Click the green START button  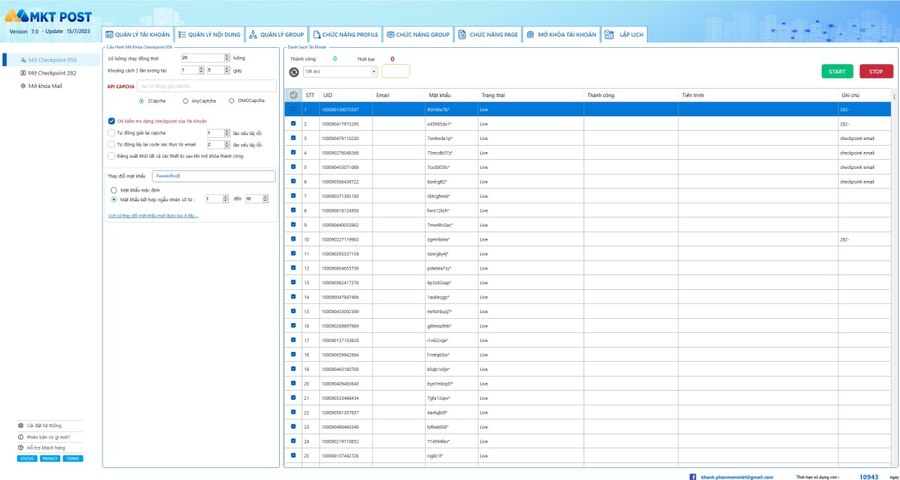(837, 72)
